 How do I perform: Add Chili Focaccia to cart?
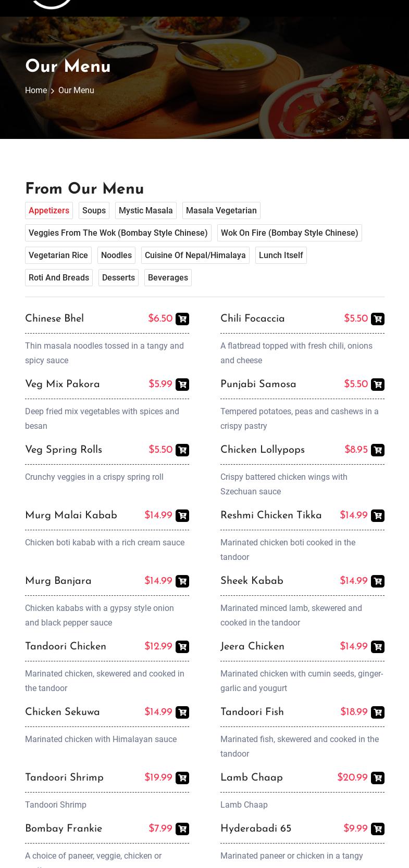point(377,319)
